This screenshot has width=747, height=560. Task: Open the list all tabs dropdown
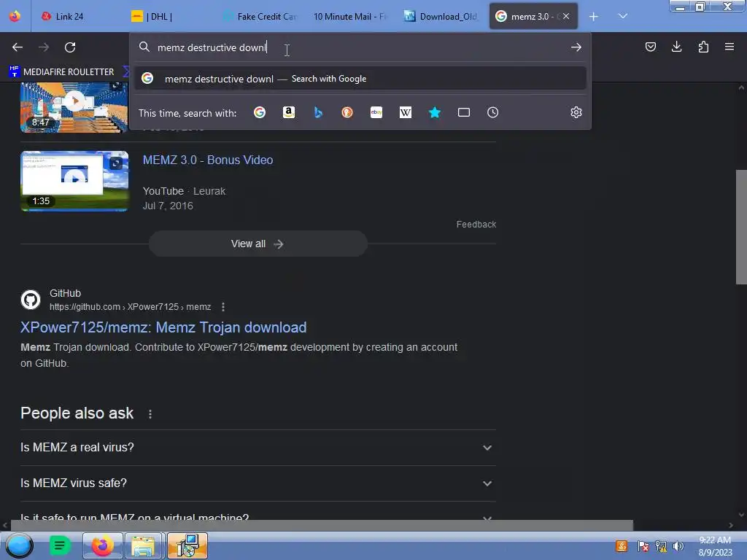[x=623, y=16]
